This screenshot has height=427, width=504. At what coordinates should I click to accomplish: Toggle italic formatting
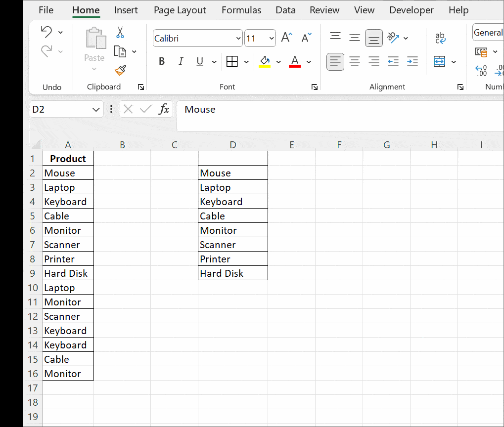pyautogui.click(x=181, y=61)
